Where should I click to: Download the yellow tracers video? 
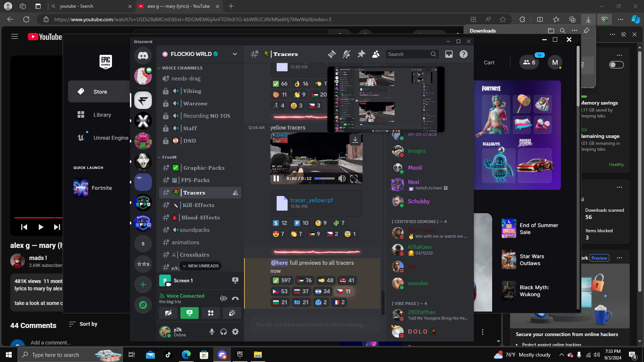coord(355,140)
